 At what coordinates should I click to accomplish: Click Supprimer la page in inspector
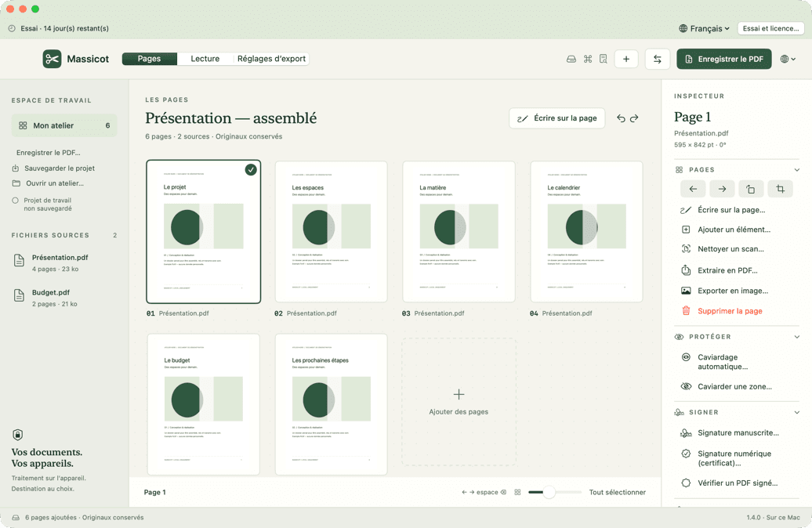pyautogui.click(x=730, y=311)
